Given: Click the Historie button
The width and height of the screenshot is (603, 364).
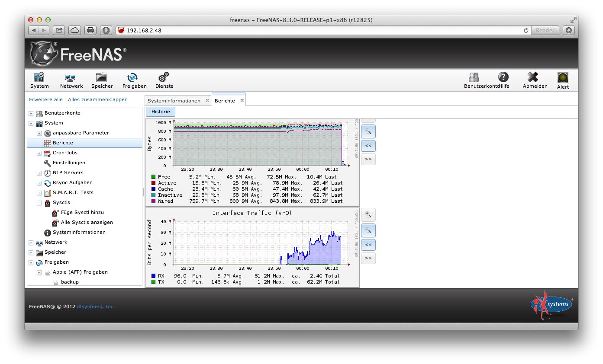Looking at the screenshot, I should [161, 112].
